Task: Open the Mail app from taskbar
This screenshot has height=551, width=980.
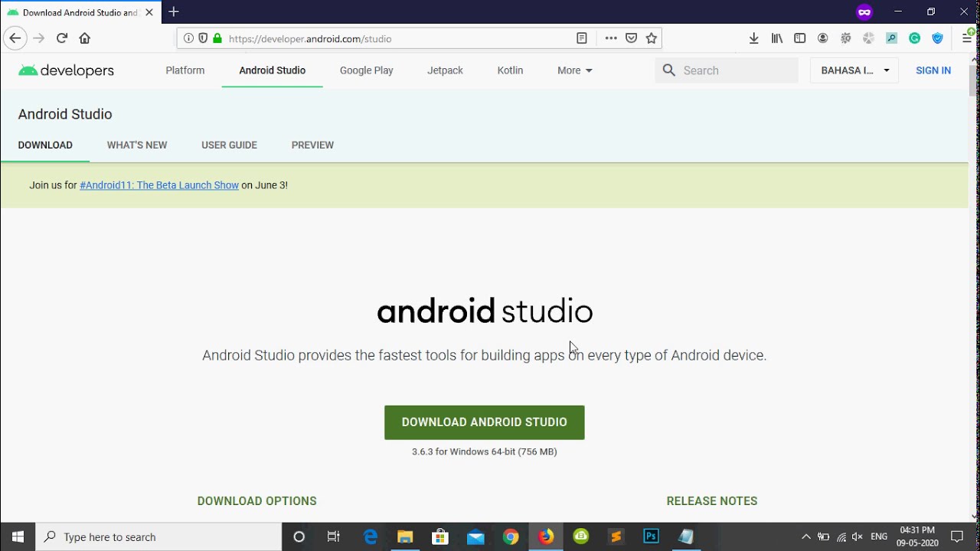Action: point(475,536)
